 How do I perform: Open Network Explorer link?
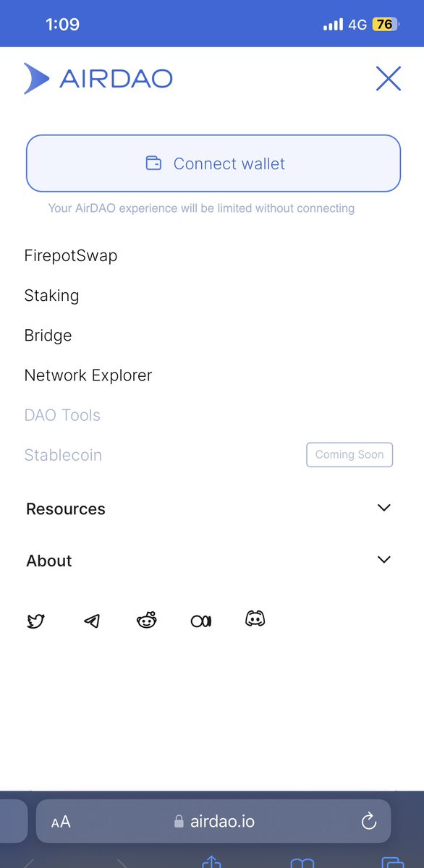pyautogui.click(x=88, y=375)
